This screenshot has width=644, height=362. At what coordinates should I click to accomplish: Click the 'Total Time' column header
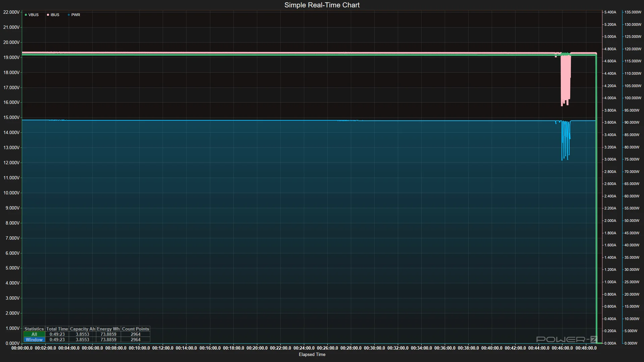click(57, 329)
